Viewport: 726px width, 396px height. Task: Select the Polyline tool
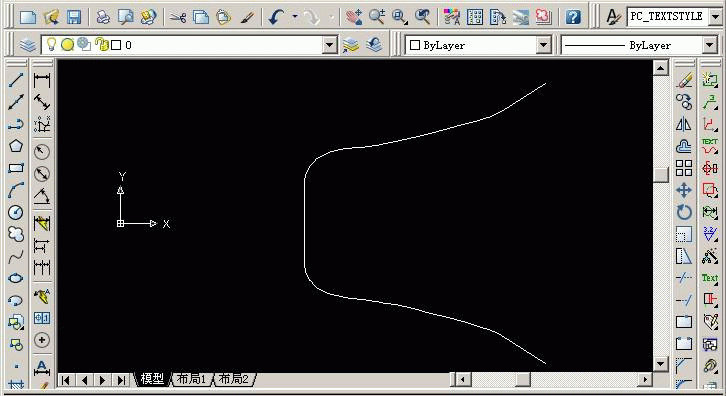click(16, 124)
